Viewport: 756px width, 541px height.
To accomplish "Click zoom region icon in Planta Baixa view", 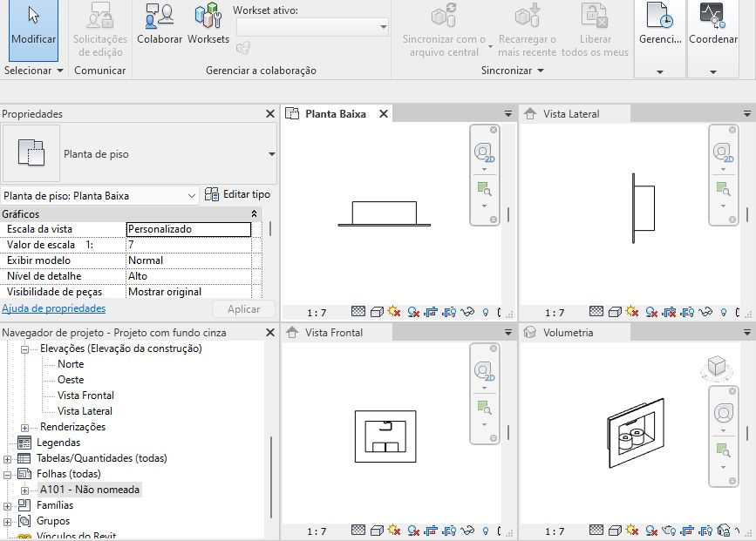I will tap(484, 188).
